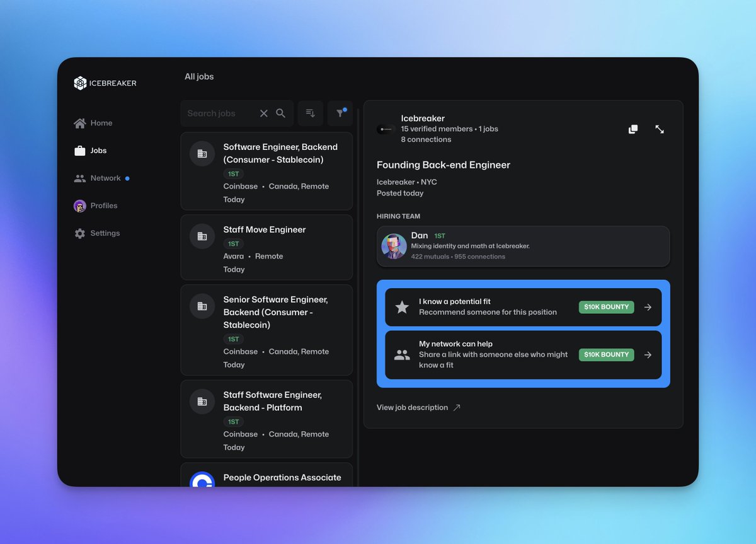Click the magnifier search icon
Viewport: 756px width, 544px height.
tap(281, 113)
